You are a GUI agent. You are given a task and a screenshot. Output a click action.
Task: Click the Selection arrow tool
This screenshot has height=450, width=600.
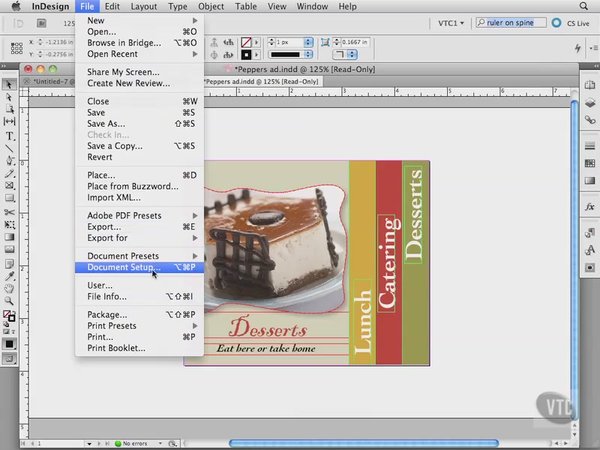pos(10,85)
